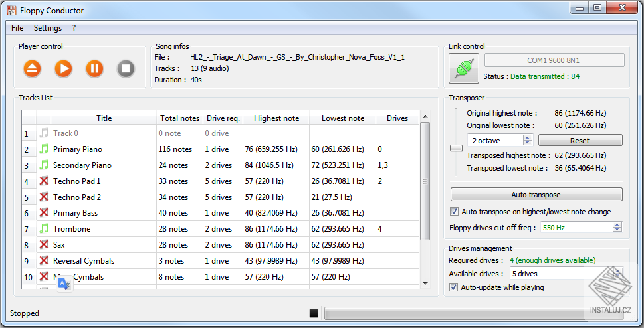644x328 pixels.
Task: Select the Secondary Piano track title
Action: point(82,165)
